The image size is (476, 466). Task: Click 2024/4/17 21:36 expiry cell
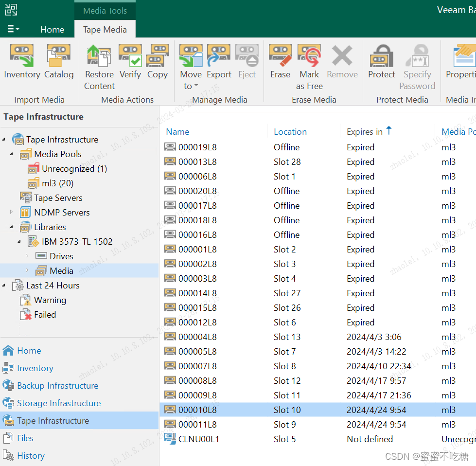(379, 395)
